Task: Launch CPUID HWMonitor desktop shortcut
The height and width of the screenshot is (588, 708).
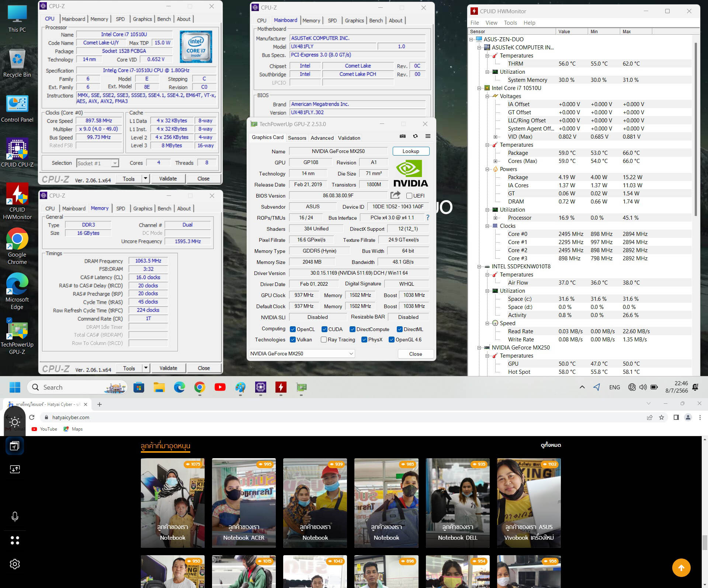Action: tap(17, 202)
